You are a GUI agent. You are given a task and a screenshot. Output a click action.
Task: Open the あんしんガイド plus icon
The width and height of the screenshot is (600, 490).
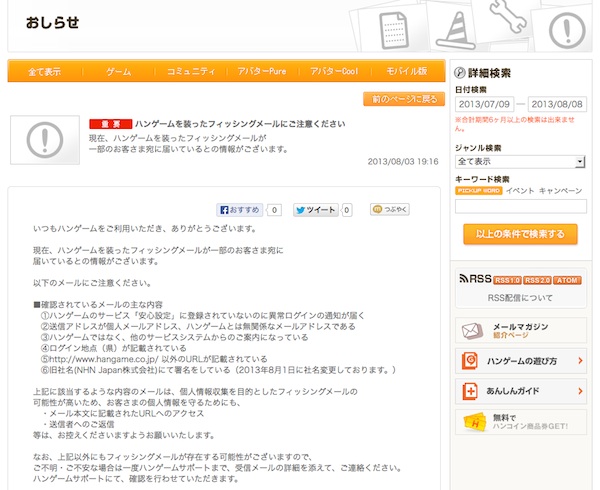pos(470,391)
